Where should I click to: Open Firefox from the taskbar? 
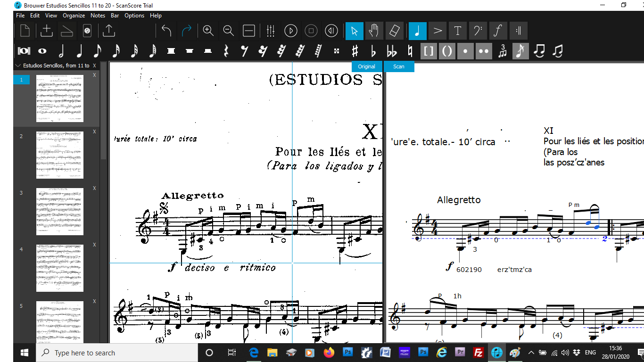(329, 353)
